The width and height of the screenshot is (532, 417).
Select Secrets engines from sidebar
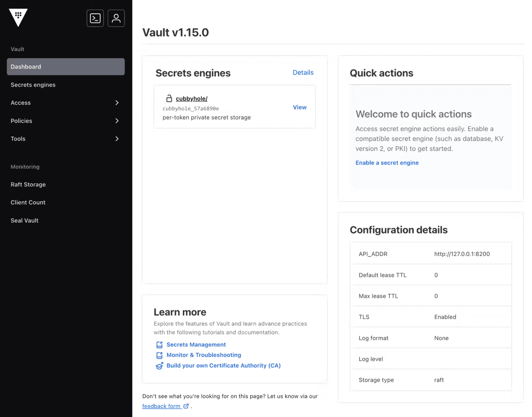33,84
